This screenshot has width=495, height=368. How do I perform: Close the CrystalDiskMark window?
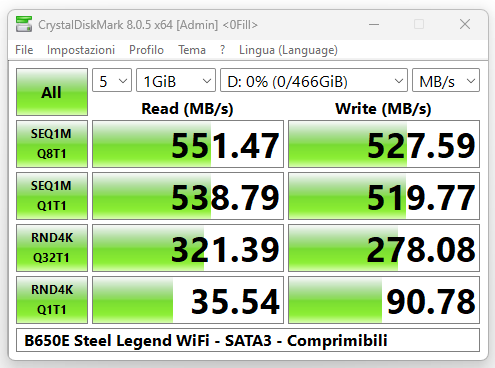pos(465,24)
